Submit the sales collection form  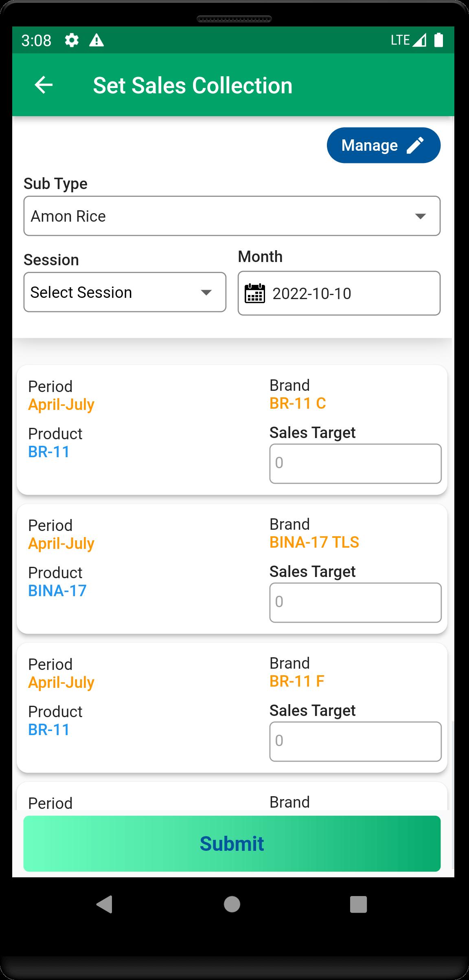[x=232, y=843]
